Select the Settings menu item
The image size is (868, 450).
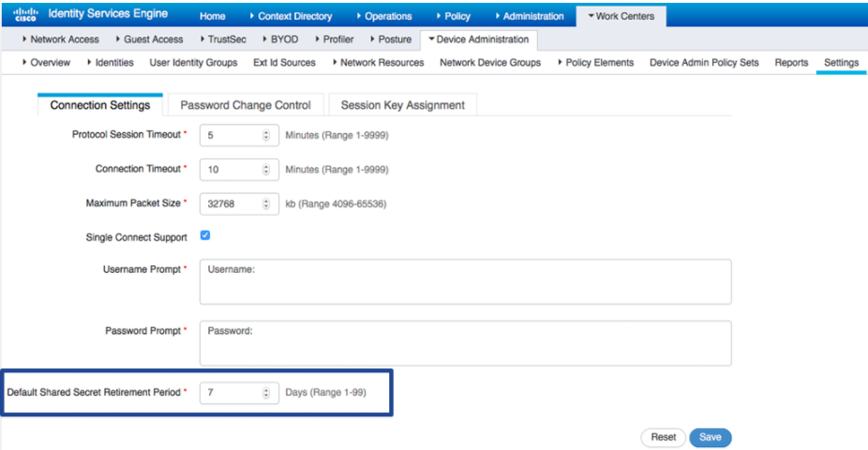pyautogui.click(x=842, y=63)
